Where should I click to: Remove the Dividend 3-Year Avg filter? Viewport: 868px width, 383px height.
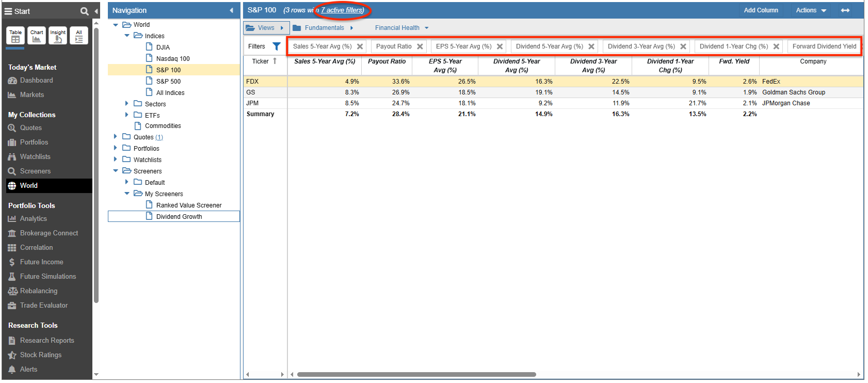click(683, 46)
